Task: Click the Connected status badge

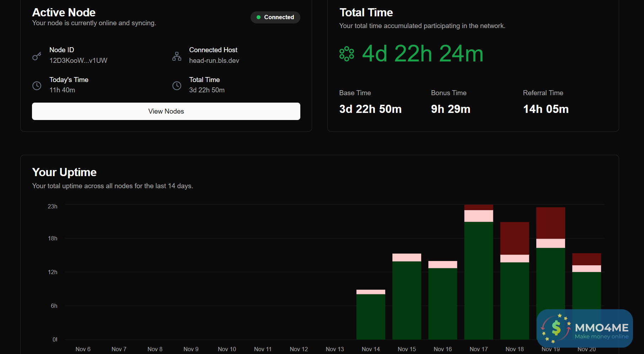Action: coord(275,17)
